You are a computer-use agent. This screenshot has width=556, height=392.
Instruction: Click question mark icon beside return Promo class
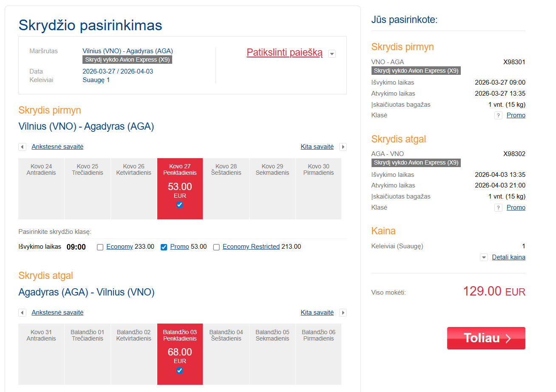tap(498, 208)
